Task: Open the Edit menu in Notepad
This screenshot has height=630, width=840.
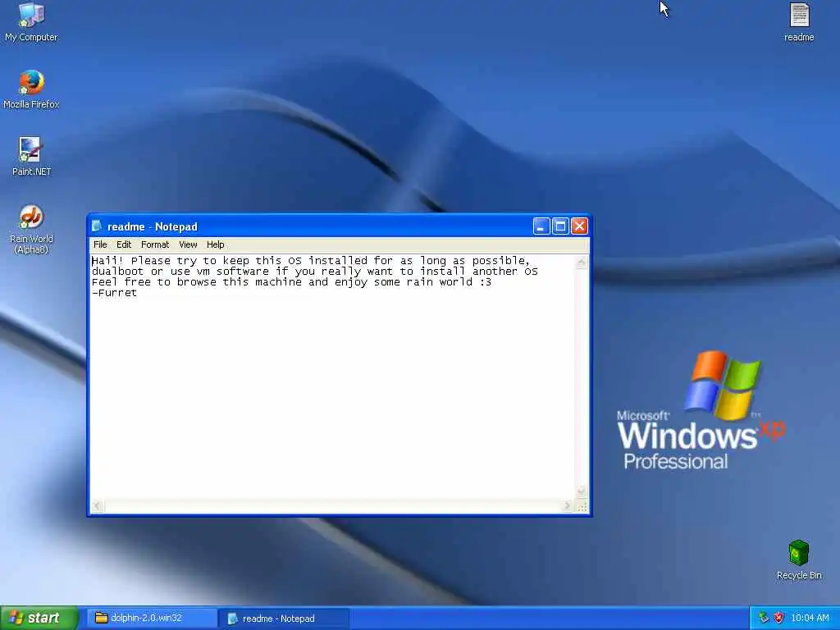Action: point(124,244)
